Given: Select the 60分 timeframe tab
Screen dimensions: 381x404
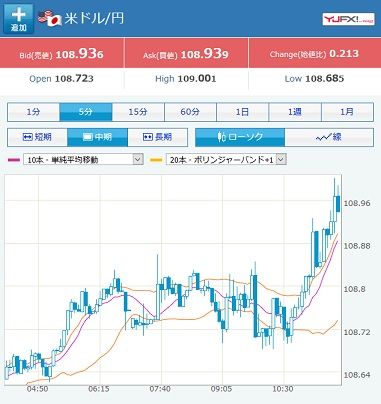Looking at the screenshot, I should pyautogui.click(x=190, y=112).
